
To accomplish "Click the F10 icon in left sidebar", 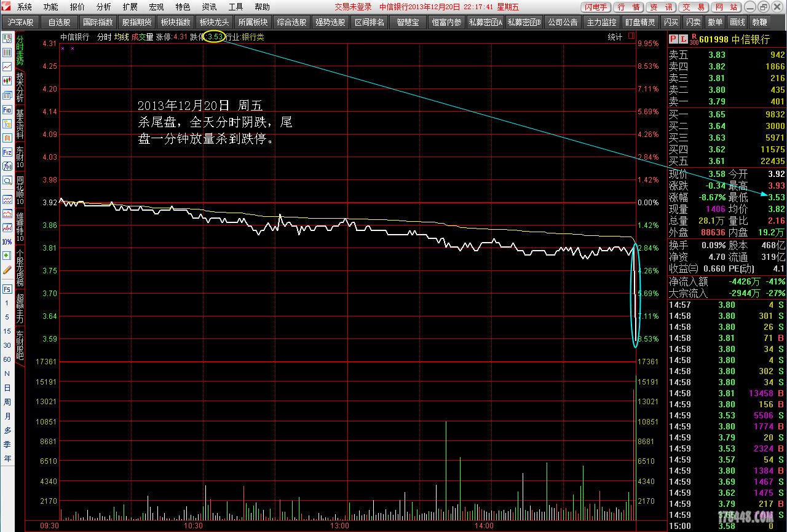I will coord(7,109).
